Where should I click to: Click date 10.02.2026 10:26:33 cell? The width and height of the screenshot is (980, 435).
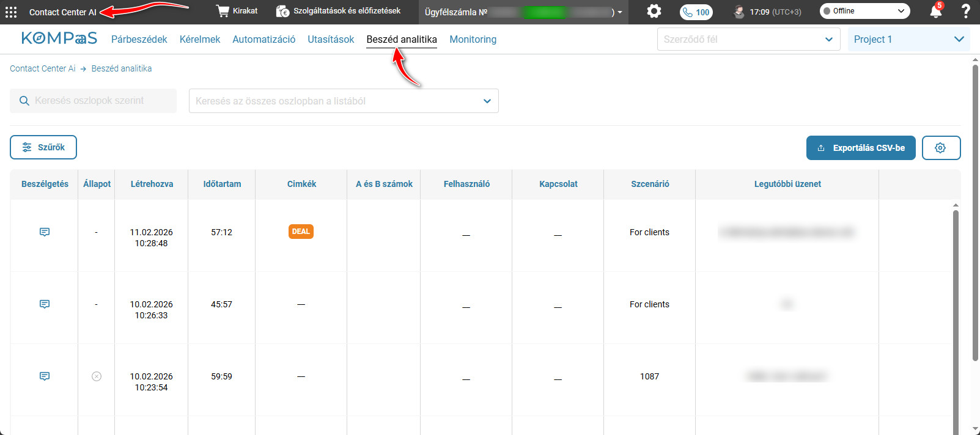click(151, 310)
